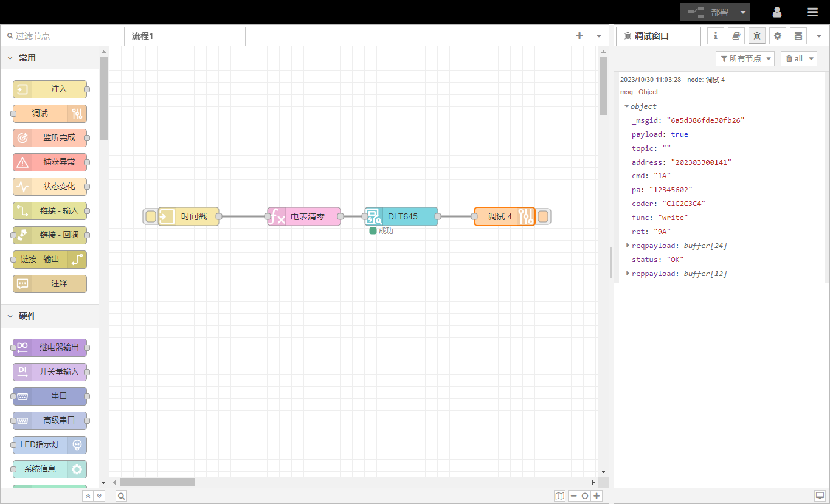Open the 部署 deploy options dropdown arrow
The height and width of the screenshot is (504, 830).
tap(743, 12)
